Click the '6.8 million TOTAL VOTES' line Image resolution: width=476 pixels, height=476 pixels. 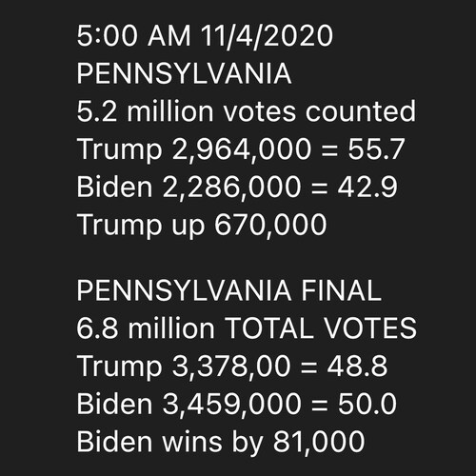click(x=247, y=328)
